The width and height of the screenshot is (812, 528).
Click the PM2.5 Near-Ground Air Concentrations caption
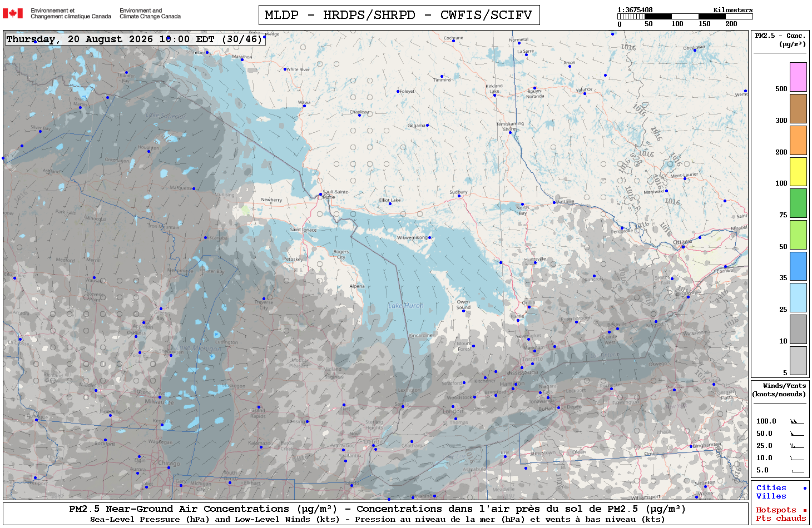(x=377, y=509)
